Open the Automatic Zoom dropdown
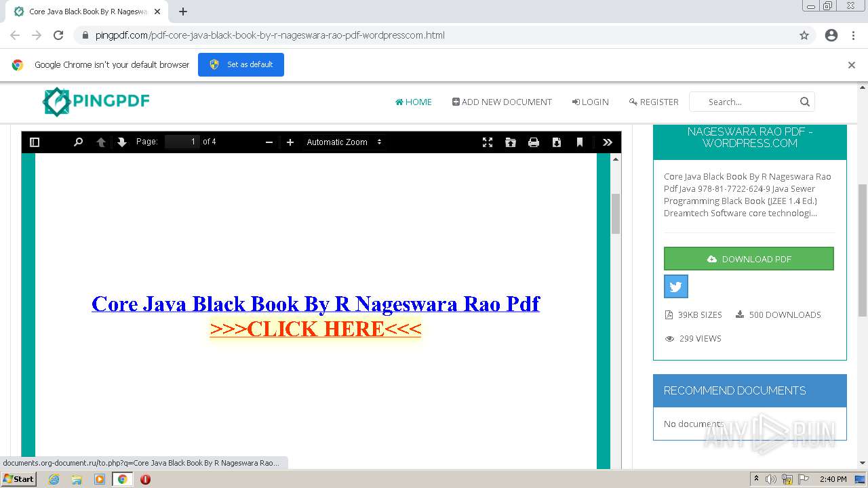This screenshot has height=488, width=868. [x=344, y=142]
